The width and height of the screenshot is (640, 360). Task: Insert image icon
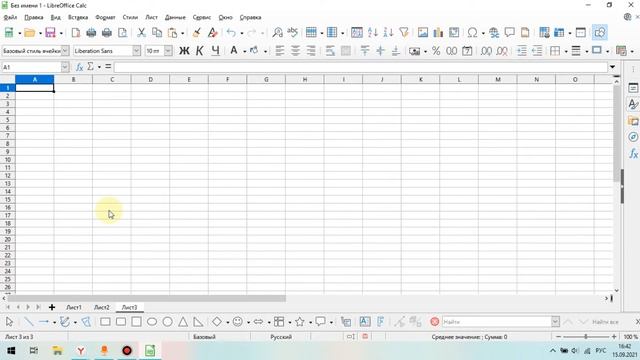(x=423, y=33)
